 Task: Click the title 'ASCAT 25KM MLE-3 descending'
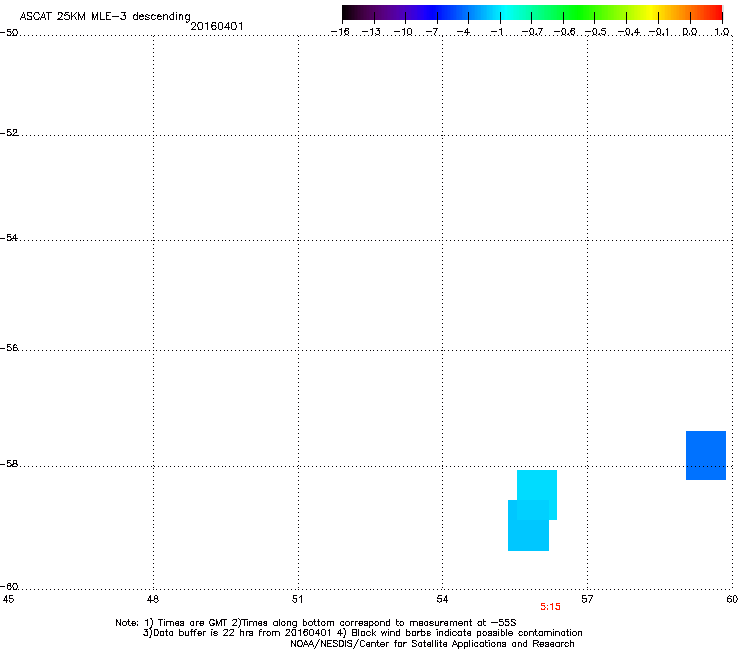(105, 16)
